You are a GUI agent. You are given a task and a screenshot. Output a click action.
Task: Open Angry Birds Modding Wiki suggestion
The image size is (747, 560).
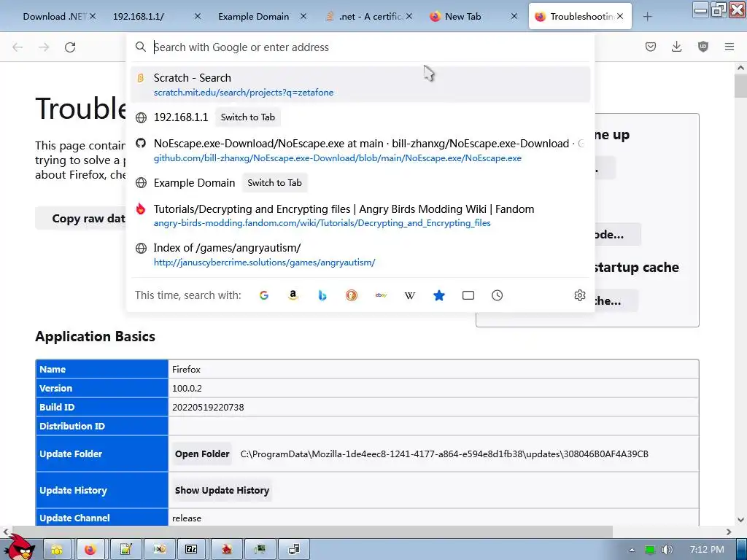click(360, 215)
